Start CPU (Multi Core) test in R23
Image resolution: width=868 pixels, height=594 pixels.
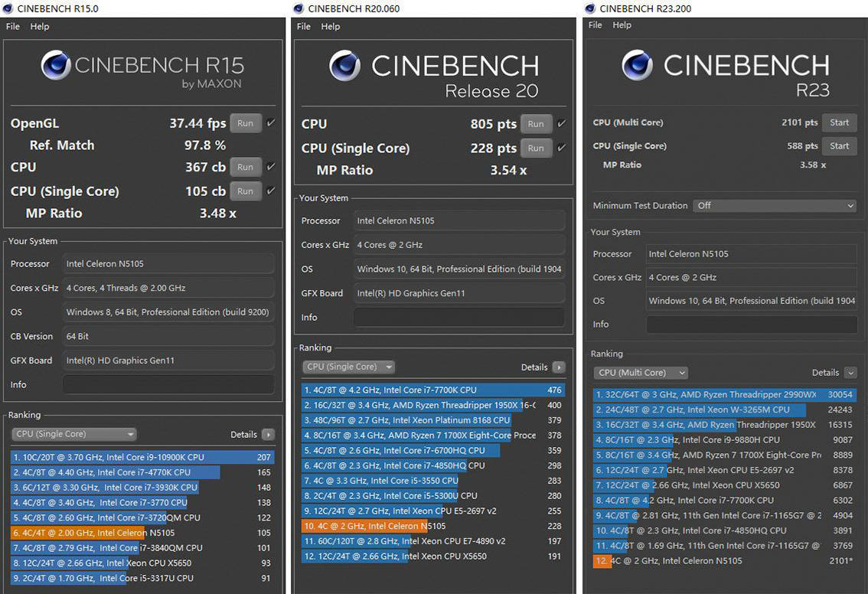[839, 122]
